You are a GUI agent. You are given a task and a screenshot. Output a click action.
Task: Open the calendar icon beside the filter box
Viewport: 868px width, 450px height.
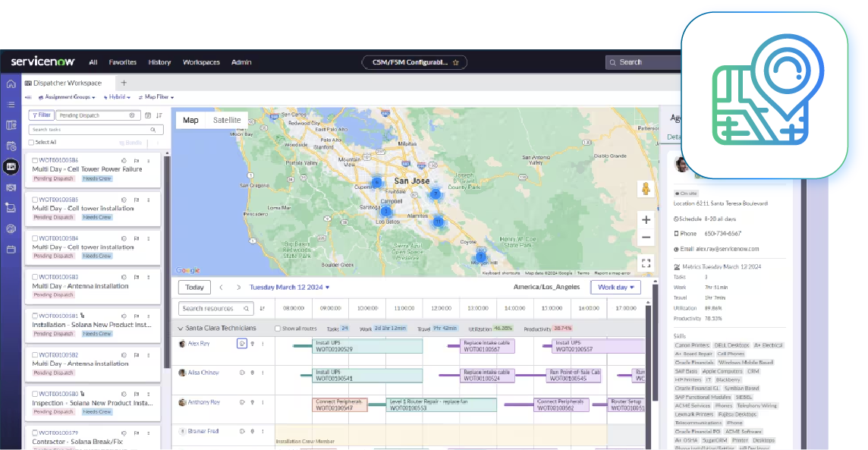148,115
